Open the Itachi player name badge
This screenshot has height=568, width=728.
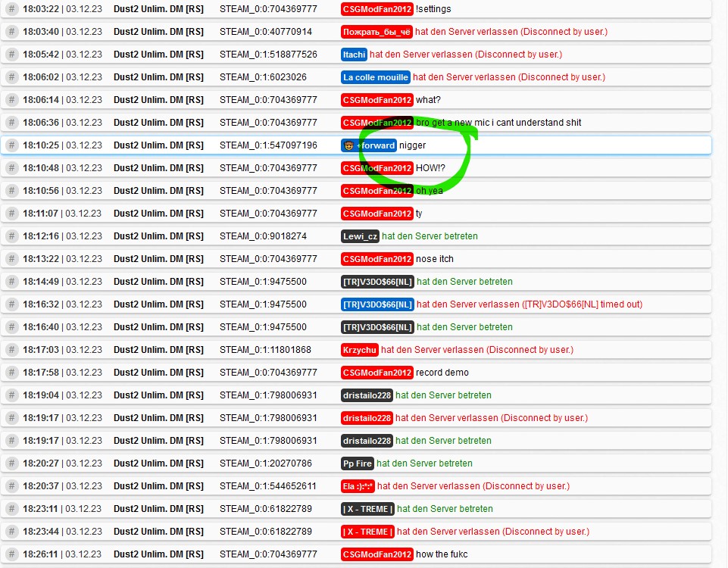pos(354,55)
